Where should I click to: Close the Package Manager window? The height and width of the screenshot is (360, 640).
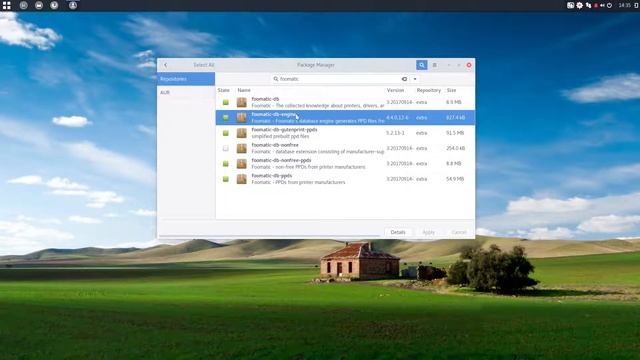(469, 65)
